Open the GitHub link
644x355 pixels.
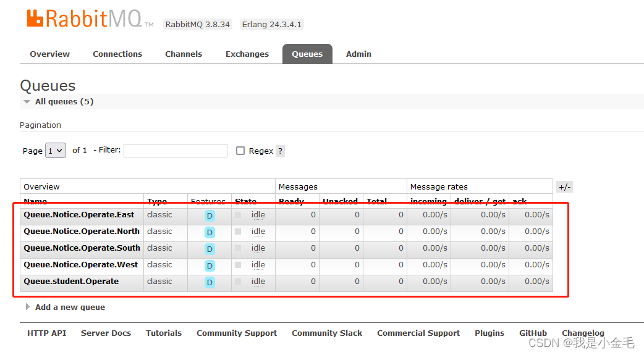point(533,333)
